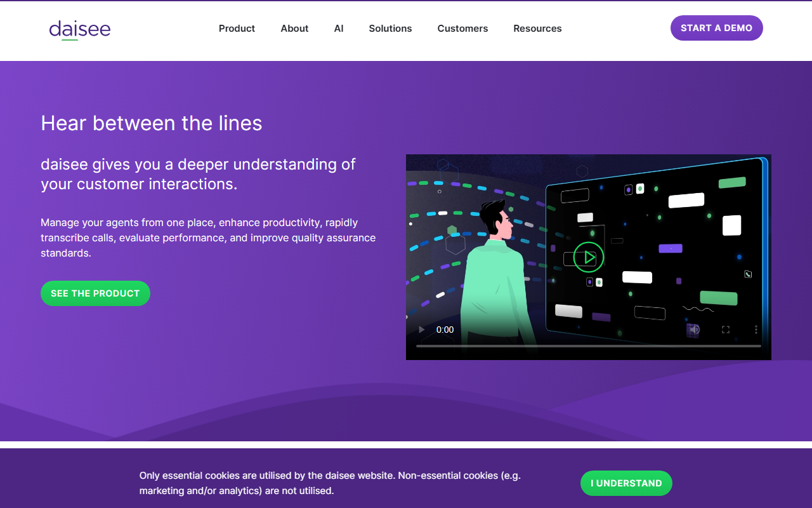This screenshot has height=508, width=812.
Task: Play the video with the green circle icon
Action: click(589, 257)
